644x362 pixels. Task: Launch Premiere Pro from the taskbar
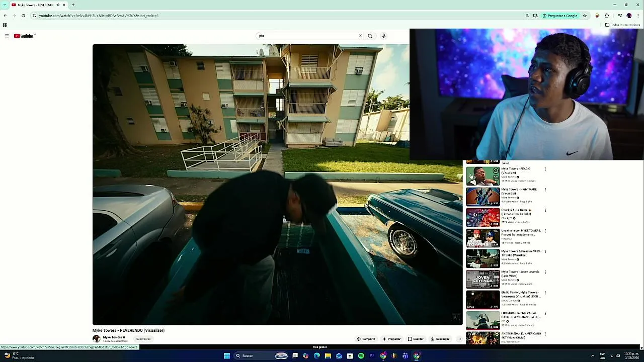(372, 356)
